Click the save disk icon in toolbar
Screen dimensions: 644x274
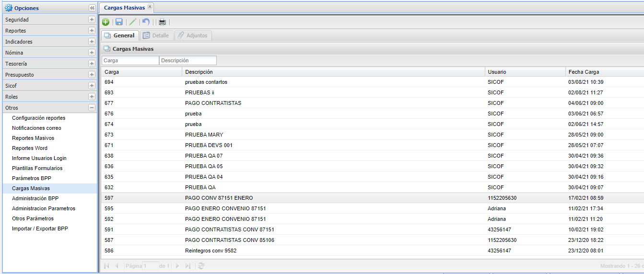(x=119, y=22)
